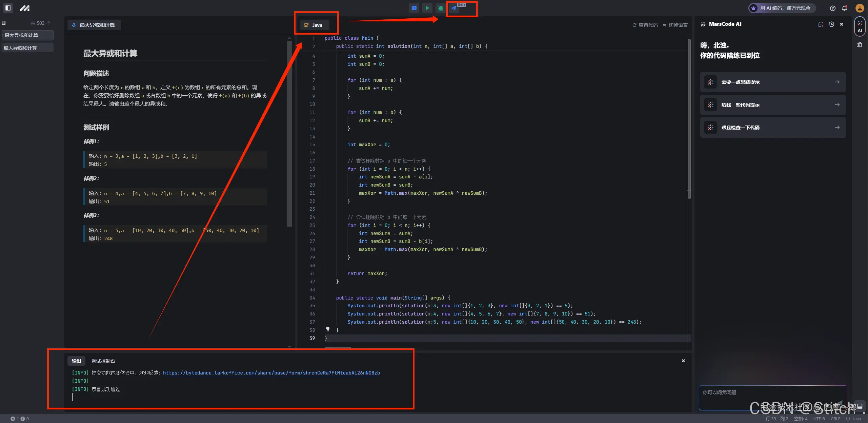Expand 需要一点思路提示 suggestion arrow

pos(837,82)
